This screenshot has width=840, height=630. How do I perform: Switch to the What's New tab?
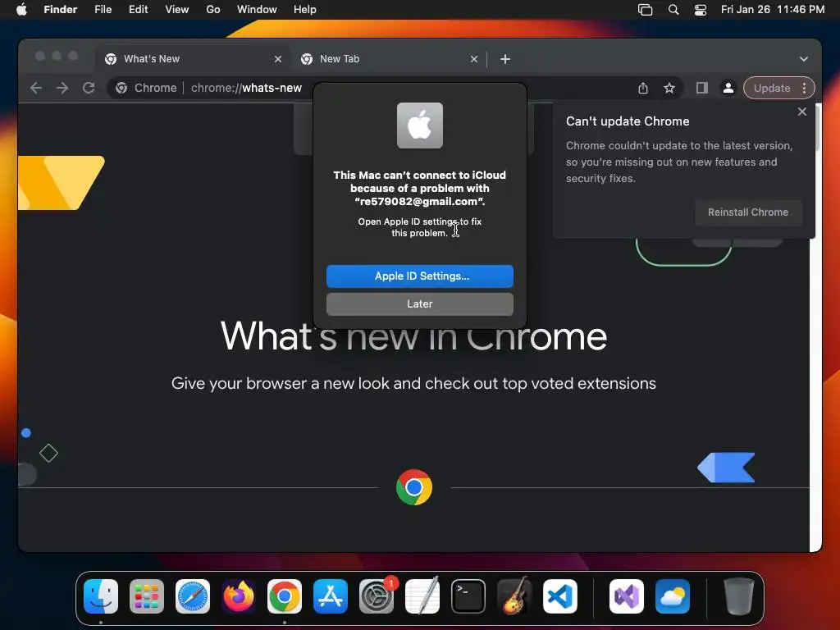click(x=193, y=59)
